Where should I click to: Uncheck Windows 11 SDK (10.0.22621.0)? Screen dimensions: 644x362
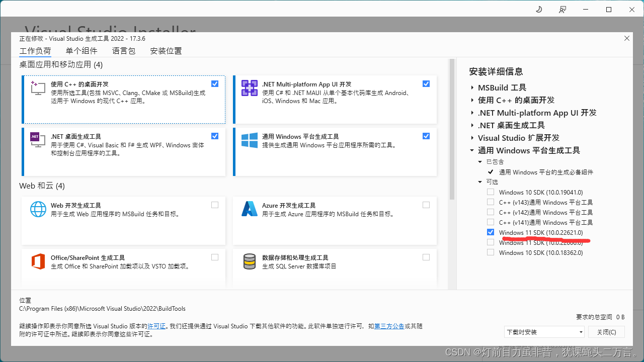(491, 232)
